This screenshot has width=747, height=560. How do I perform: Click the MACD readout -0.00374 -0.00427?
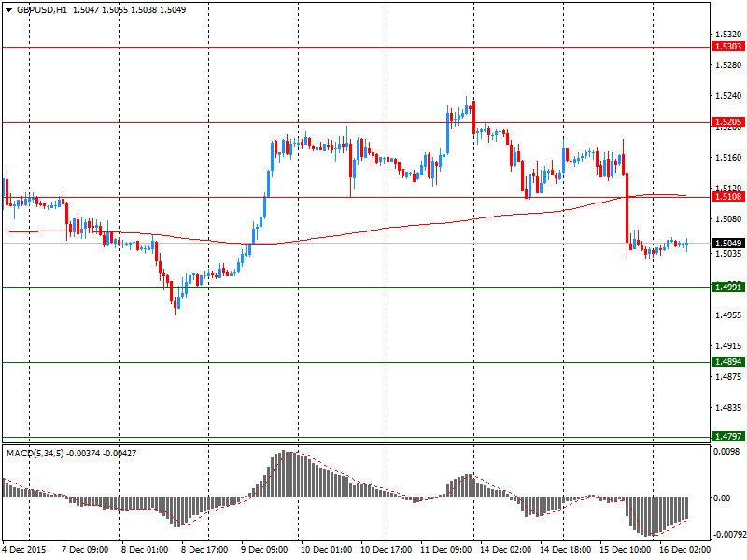click(x=101, y=454)
